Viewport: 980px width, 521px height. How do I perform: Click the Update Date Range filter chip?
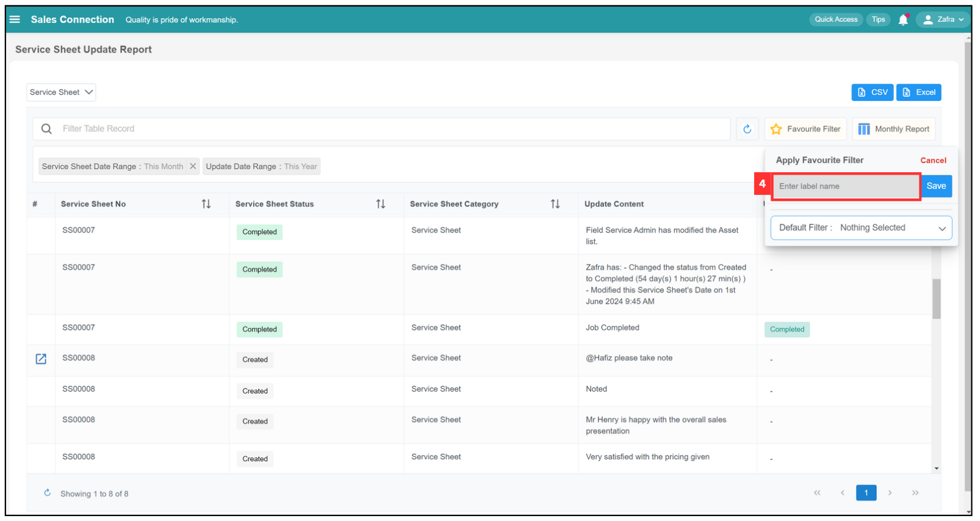261,166
